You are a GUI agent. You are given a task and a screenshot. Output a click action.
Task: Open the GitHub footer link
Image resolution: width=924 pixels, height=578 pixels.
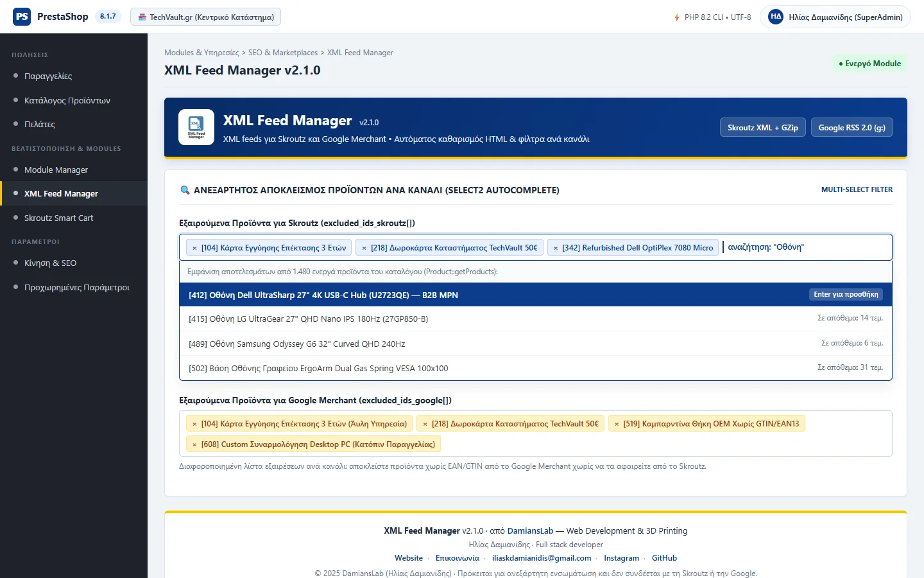click(x=664, y=558)
